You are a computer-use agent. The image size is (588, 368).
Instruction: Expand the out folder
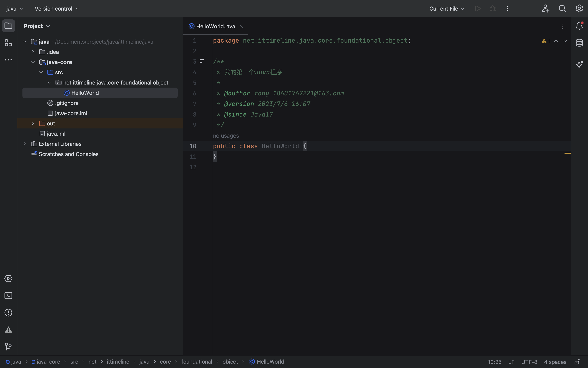tap(33, 123)
